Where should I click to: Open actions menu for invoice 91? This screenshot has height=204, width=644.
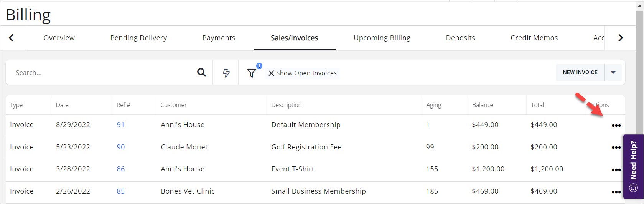click(x=616, y=126)
